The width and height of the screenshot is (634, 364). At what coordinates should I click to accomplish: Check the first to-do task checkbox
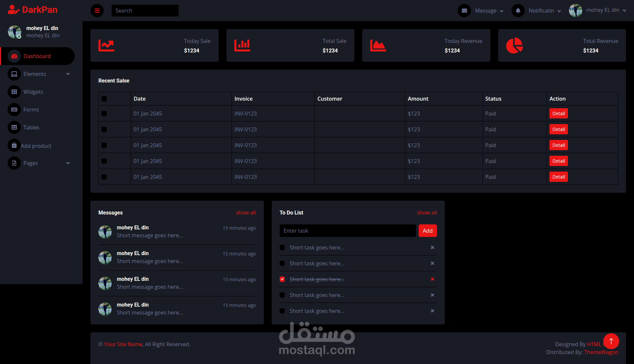coord(282,248)
